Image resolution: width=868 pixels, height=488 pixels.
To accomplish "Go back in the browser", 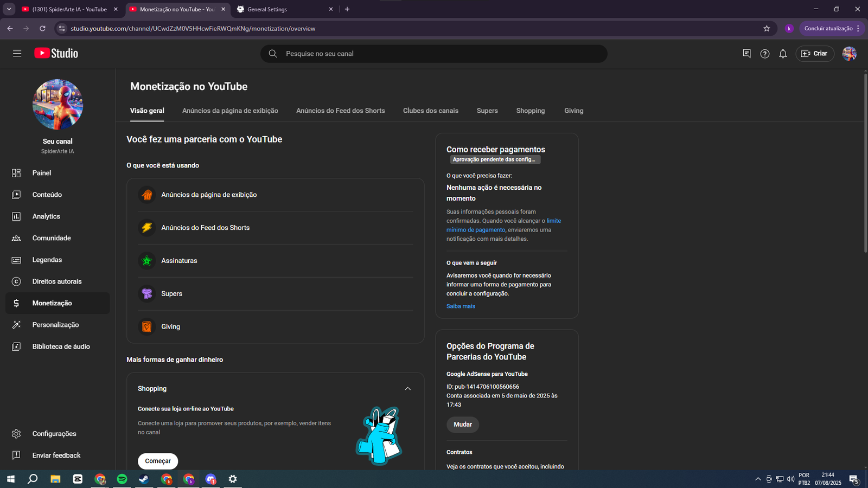I will (x=10, y=29).
